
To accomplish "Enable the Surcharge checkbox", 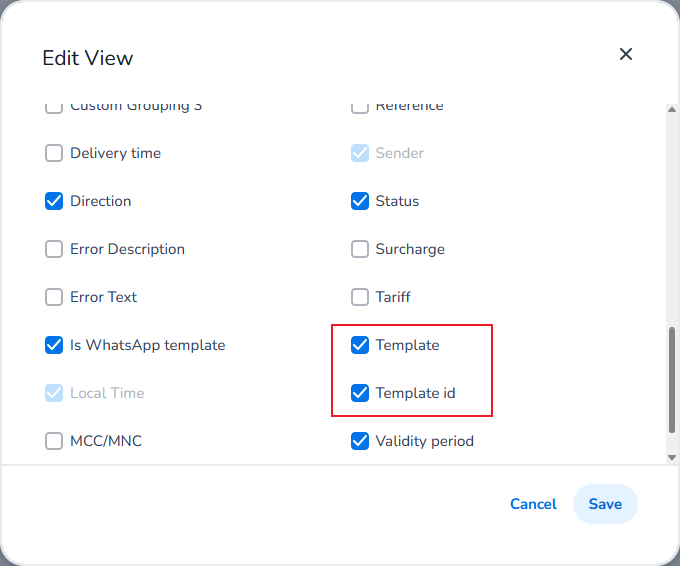I will (360, 249).
